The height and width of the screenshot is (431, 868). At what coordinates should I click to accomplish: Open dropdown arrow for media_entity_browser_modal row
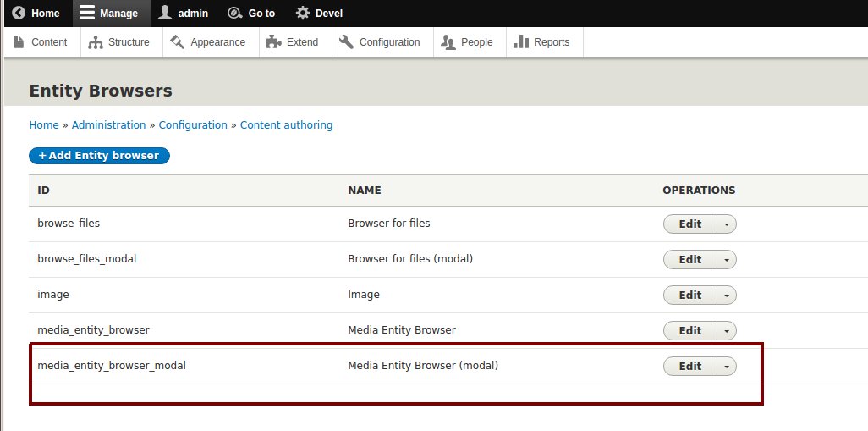[727, 367]
